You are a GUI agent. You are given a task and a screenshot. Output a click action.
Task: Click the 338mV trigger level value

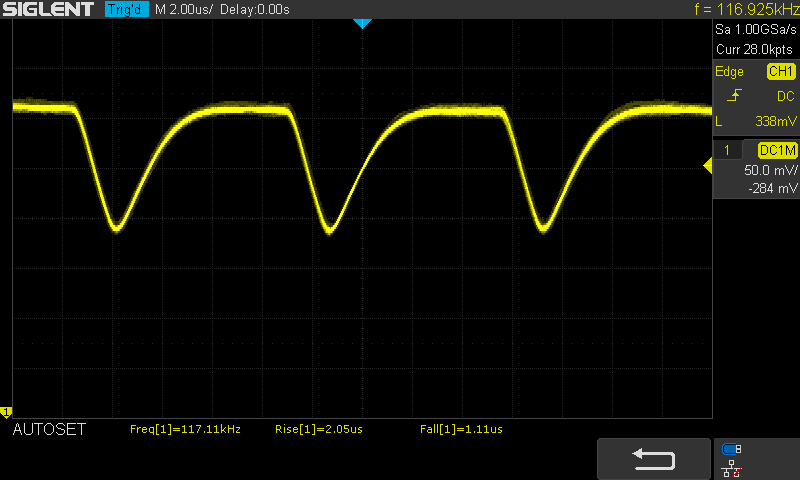coord(776,121)
